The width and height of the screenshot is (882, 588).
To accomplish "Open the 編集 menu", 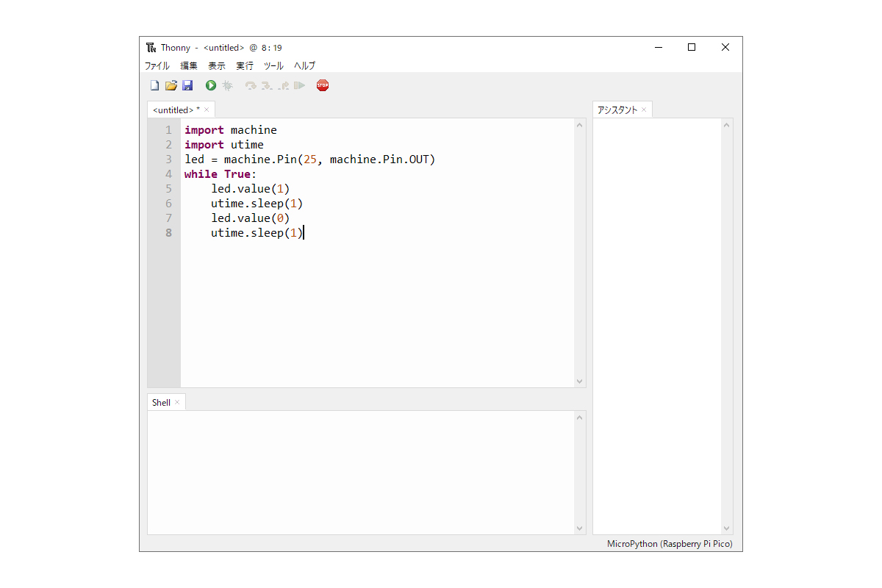I will point(189,65).
